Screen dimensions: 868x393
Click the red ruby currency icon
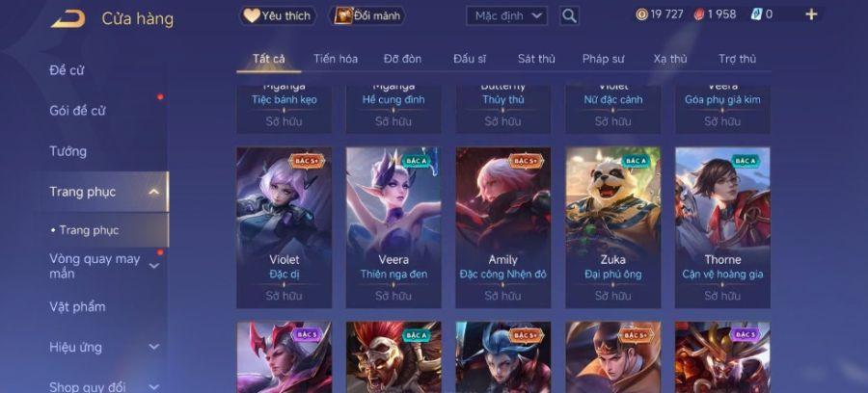coord(699,14)
